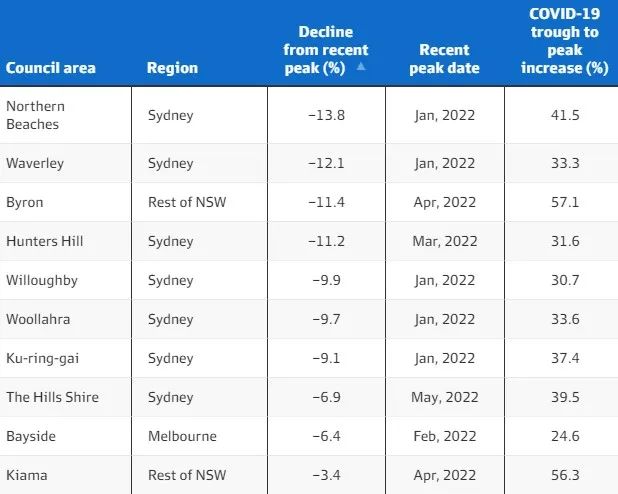The height and width of the screenshot is (494, 618).
Task: Sort by Region column header
Action: (x=172, y=68)
